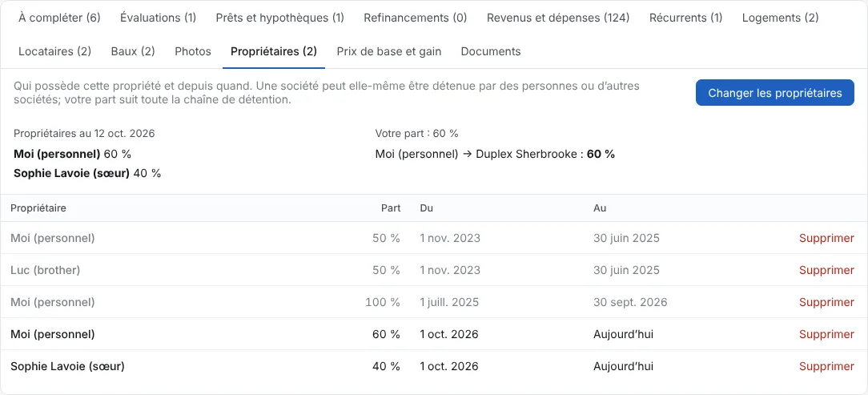Open Prêts et hypothèques (1) tab

tap(279, 18)
